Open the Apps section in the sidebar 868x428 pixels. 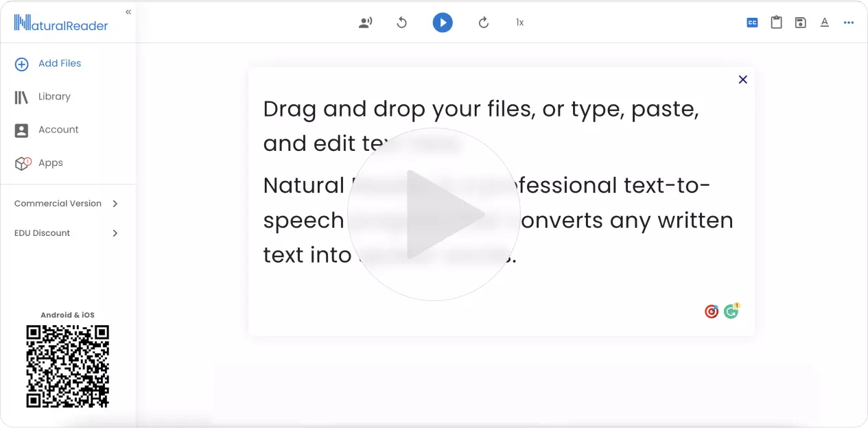(x=49, y=163)
